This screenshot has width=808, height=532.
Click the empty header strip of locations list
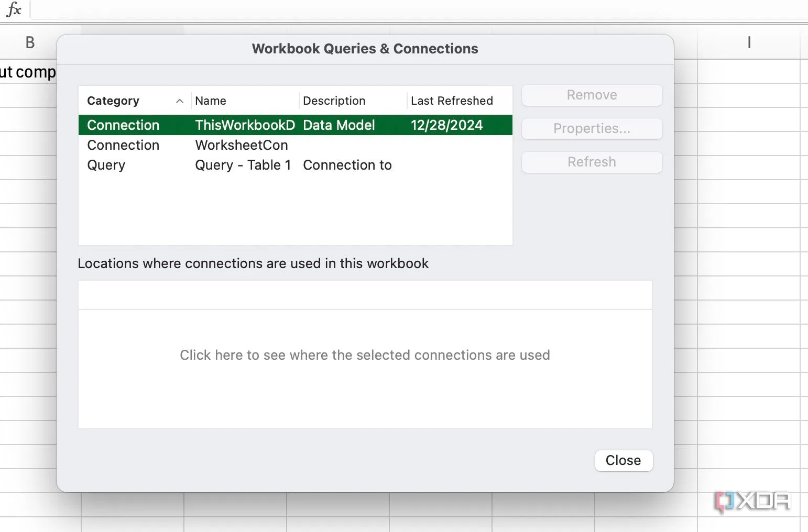[x=365, y=295]
